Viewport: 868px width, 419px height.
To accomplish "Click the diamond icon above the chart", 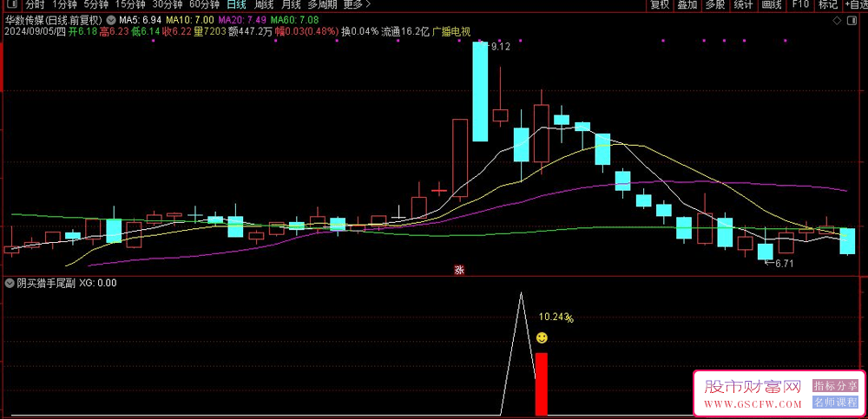I will click(837, 21).
